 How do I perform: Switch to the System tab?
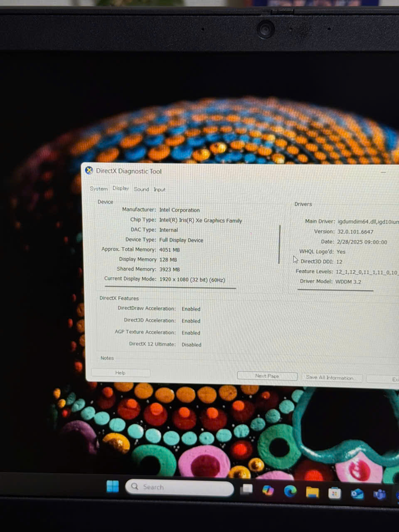[x=99, y=189]
